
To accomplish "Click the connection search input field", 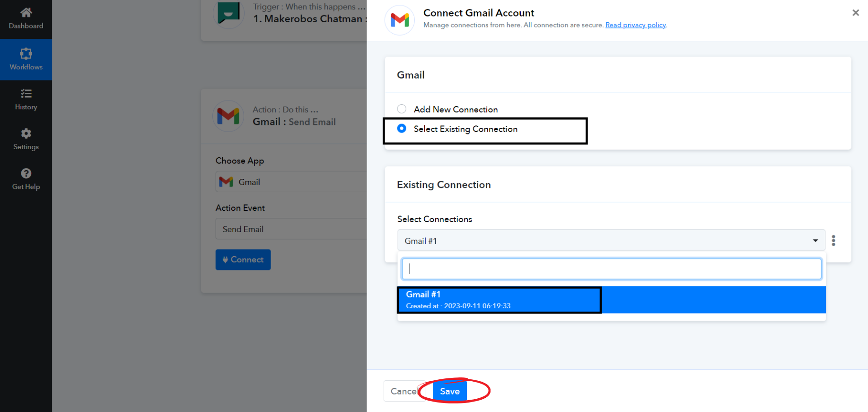I will [611, 269].
